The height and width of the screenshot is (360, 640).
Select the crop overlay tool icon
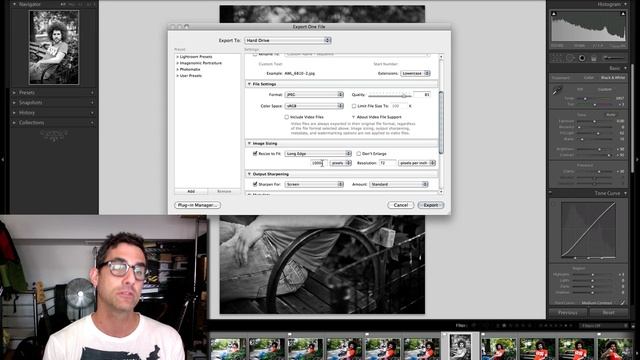(x=557, y=58)
